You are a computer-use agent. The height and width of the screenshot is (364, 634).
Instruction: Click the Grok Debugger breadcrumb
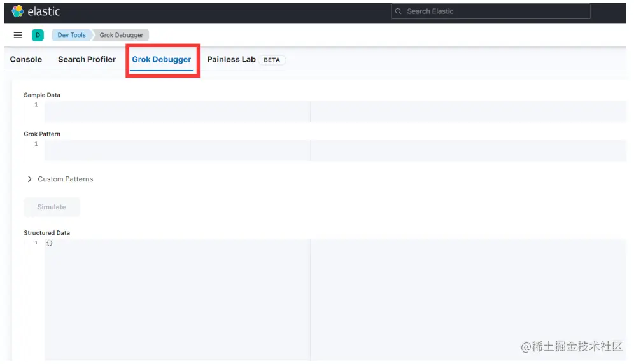point(122,35)
